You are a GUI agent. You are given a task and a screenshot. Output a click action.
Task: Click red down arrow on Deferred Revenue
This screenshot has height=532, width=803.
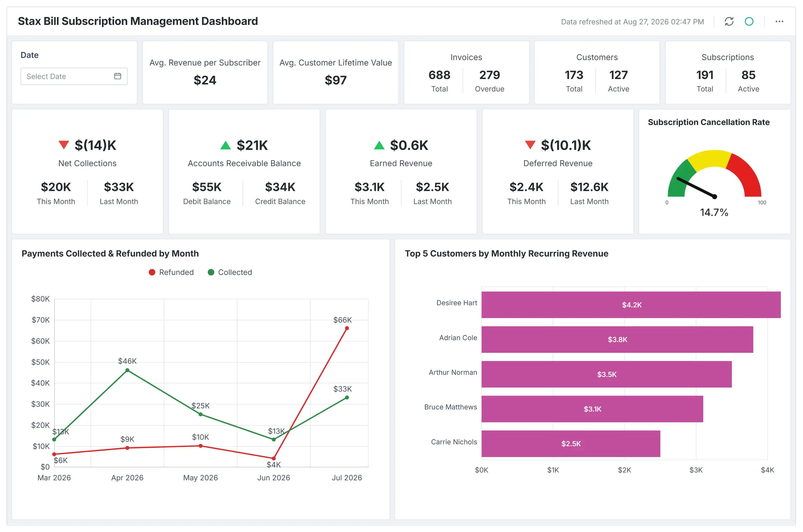[530, 145]
